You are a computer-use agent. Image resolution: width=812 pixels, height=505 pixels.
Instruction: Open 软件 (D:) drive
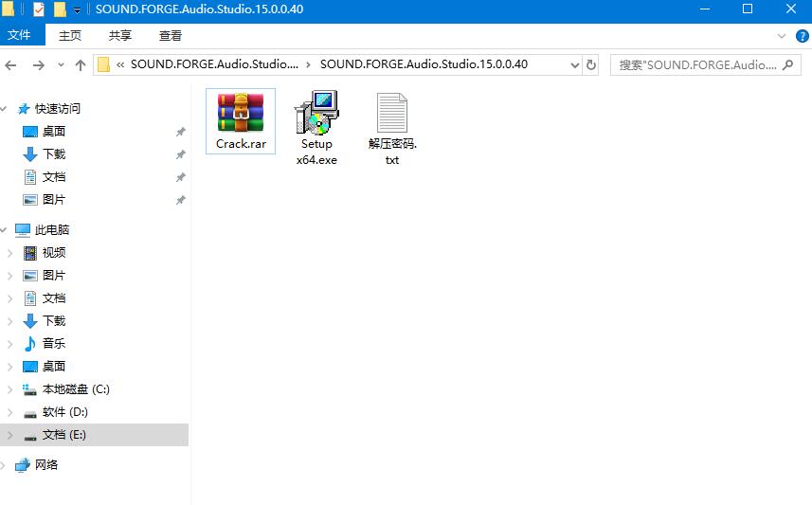(x=65, y=412)
